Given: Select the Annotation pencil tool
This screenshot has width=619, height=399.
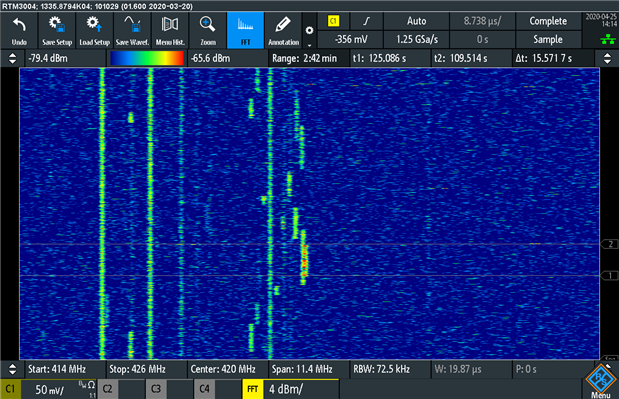Looking at the screenshot, I should (x=283, y=30).
